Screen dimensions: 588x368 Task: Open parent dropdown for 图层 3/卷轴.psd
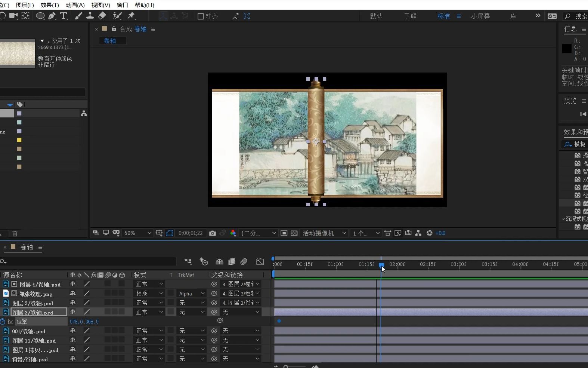point(240,303)
